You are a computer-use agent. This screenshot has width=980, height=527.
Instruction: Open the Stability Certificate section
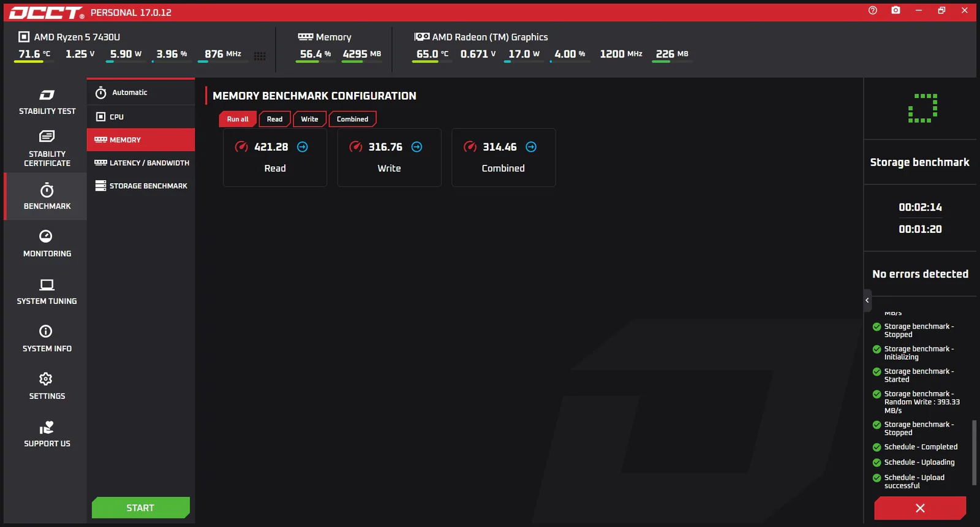47,148
